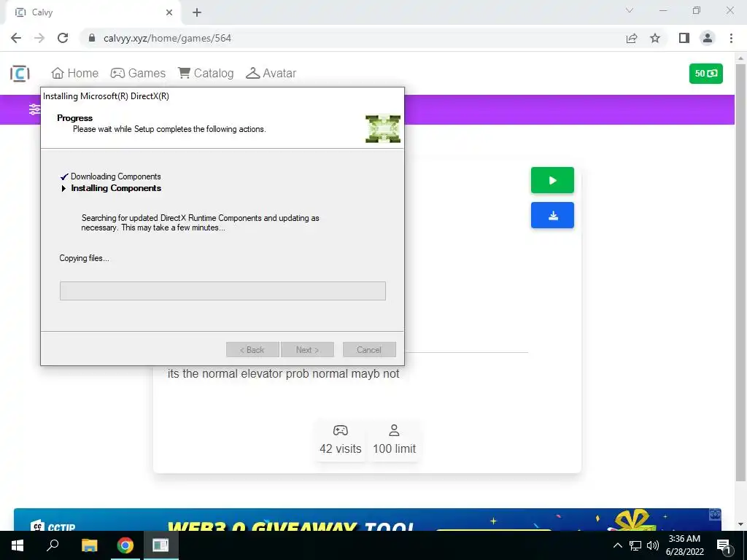Open the tab search dropdown chevron
Viewport: 747px width, 560px height.
pos(630,10)
